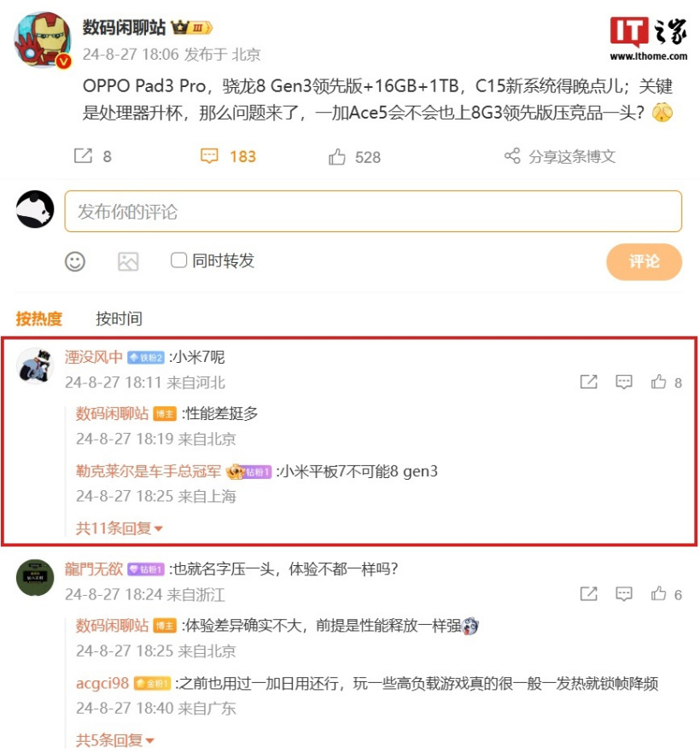Reply to the 龍門无欲 comment via bubble icon
The image size is (700, 753).
pyautogui.click(x=624, y=594)
